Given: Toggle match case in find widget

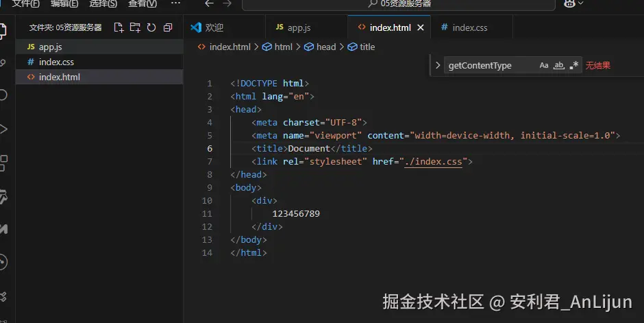Looking at the screenshot, I should pyautogui.click(x=544, y=65).
